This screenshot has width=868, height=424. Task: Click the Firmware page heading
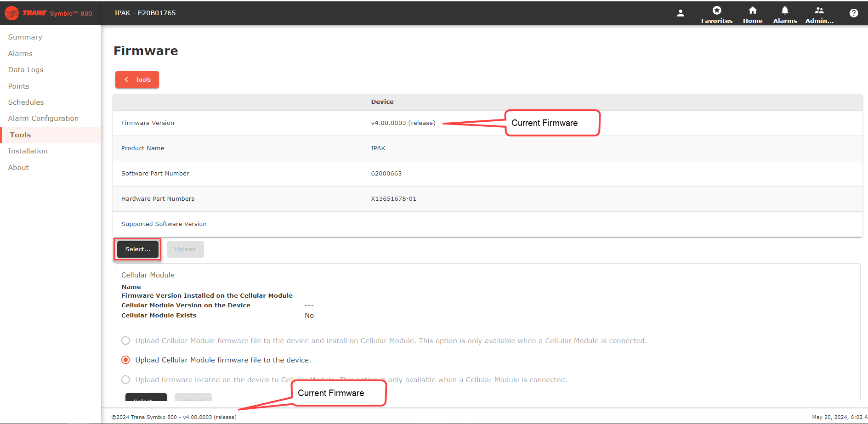tap(146, 51)
